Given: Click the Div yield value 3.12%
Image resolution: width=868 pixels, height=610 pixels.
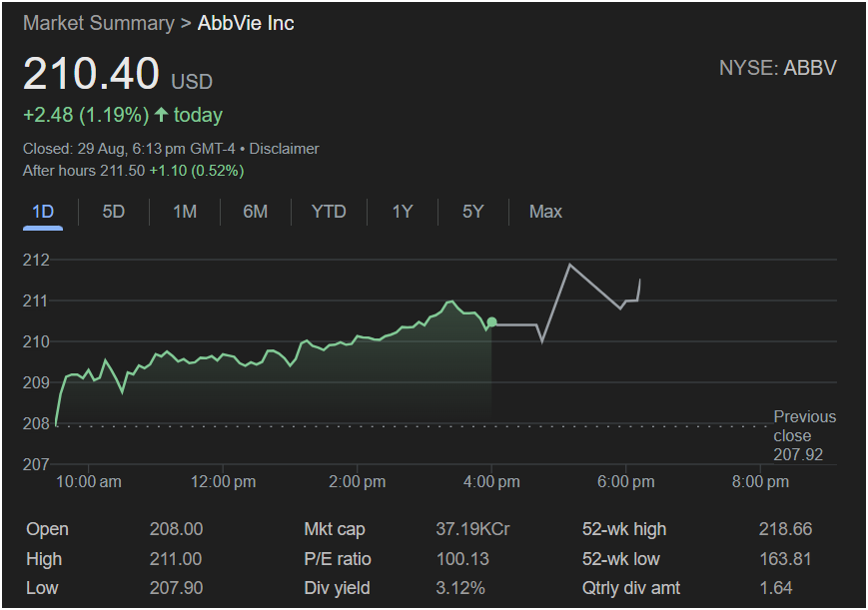Looking at the screenshot, I should click(460, 587).
